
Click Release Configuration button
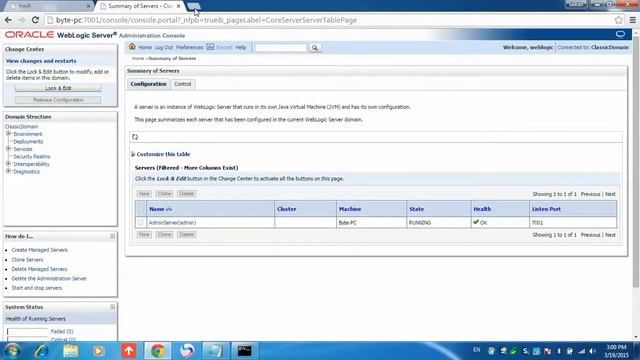point(58,100)
